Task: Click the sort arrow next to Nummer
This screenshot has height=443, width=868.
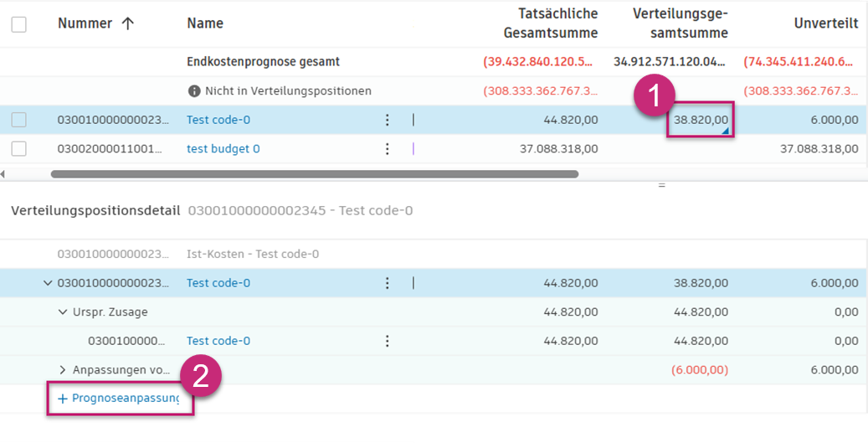Action: pyautogui.click(x=128, y=23)
